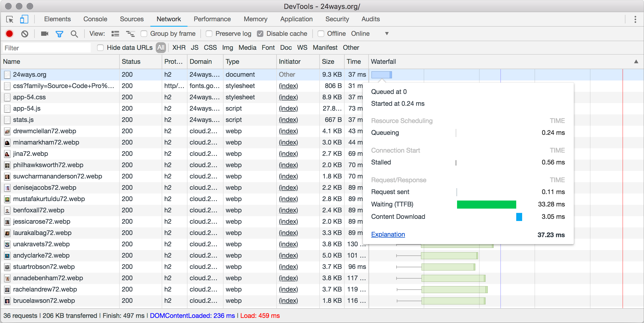This screenshot has height=323, width=644.
Task: Click the (index) initiator for rachelandrew72.webp
Action: click(x=288, y=289)
